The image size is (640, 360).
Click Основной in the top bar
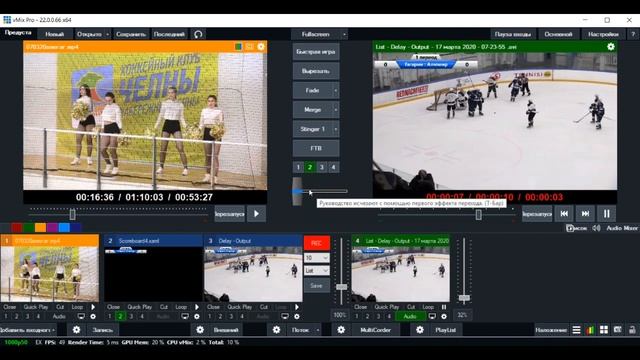[x=558, y=34]
